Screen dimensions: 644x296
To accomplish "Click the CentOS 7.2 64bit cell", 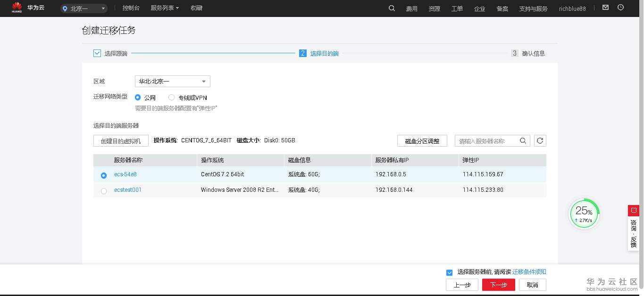I will pyautogui.click(x=223, y=174).
